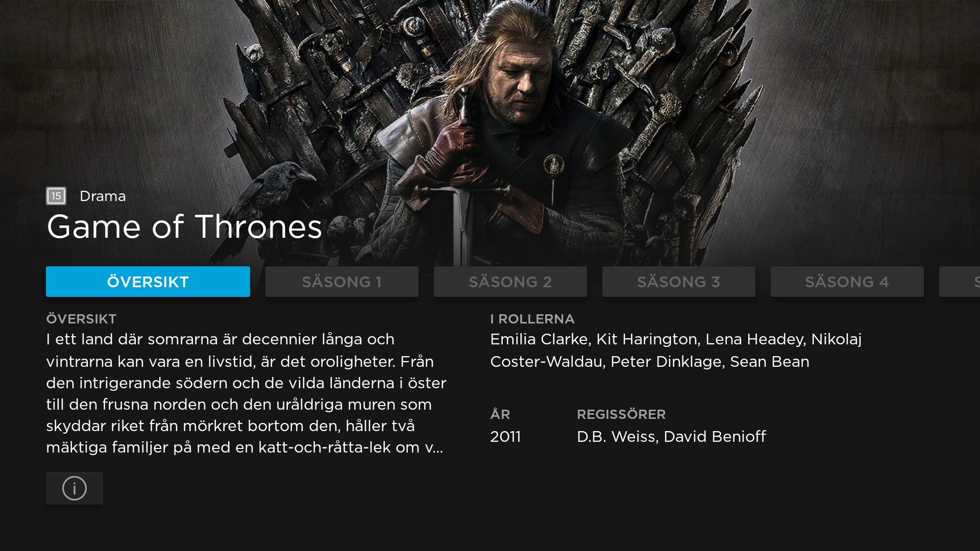The height and width of the screenshot is (551, 980).
Task: Click the Drama genre label
Action: (x=103, y=196)
